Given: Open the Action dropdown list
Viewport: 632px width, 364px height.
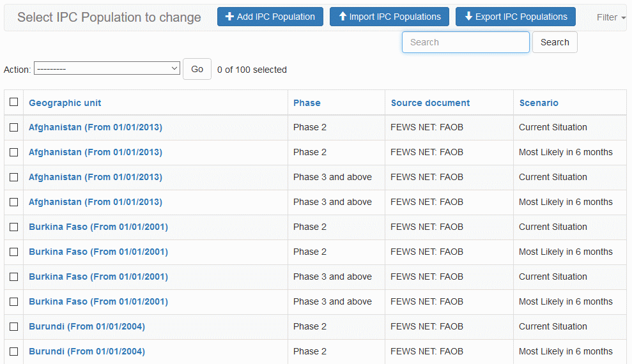Looking at the screenshot, I should point(107,69).
